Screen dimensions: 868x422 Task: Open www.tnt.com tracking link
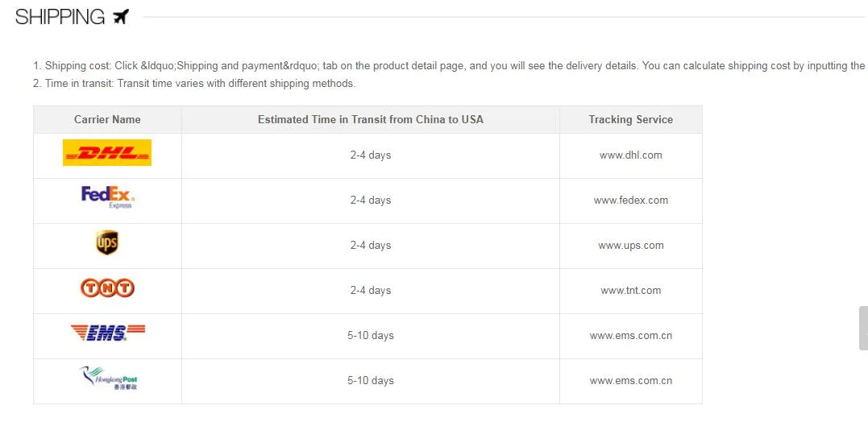click(x=630, y=291)
